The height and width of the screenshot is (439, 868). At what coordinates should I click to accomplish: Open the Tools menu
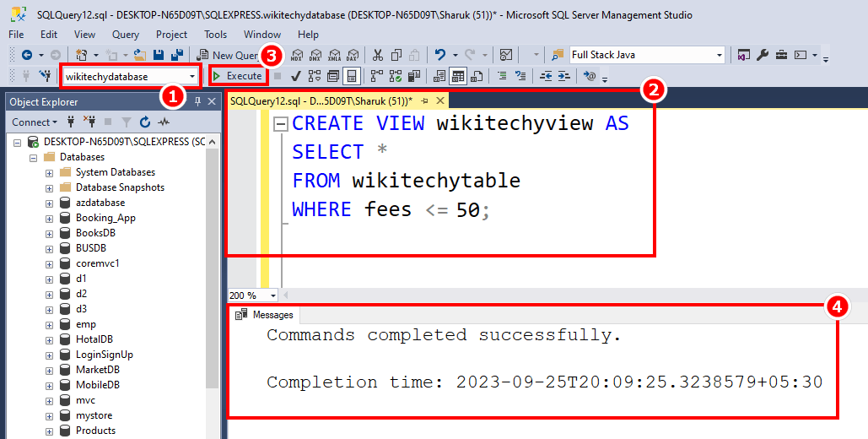pos(215,35)
